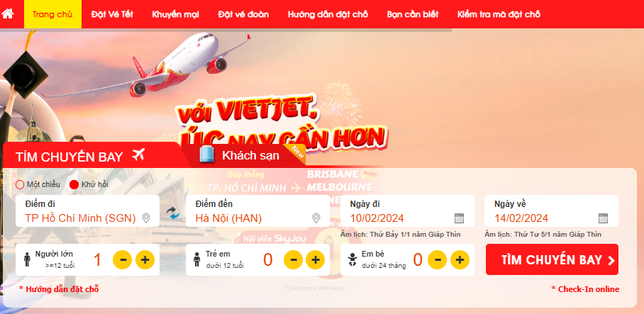The height and width of the screenshot is (314, 644).
Task: Click the TÌM CHUYẾN BAY search button
Action: [552, 259]
